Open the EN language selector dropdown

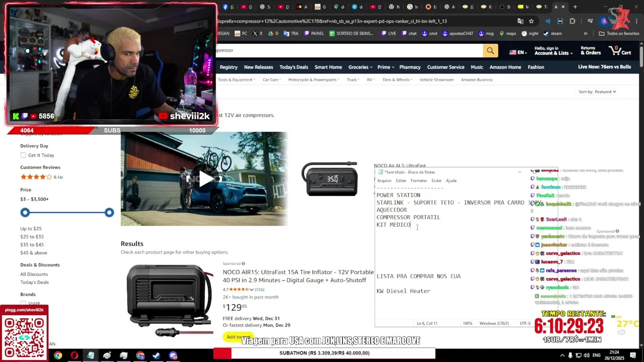point(517,52)
